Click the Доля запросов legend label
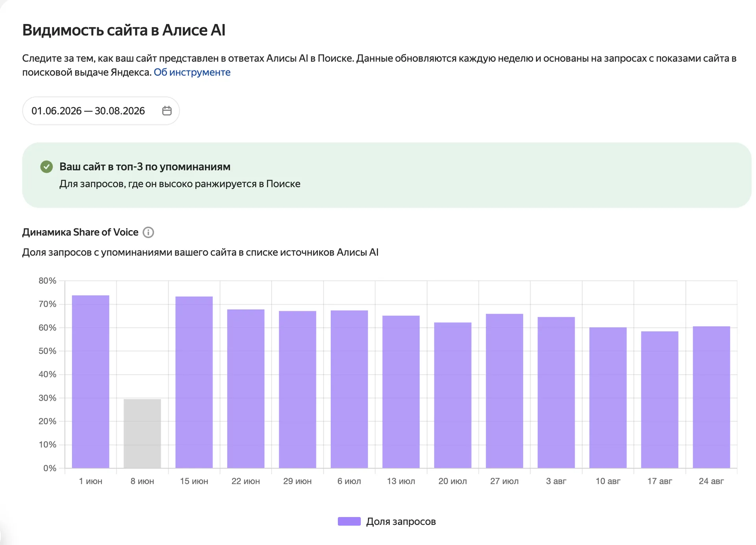Screen dimensions: 756x545 click(401, 521)
